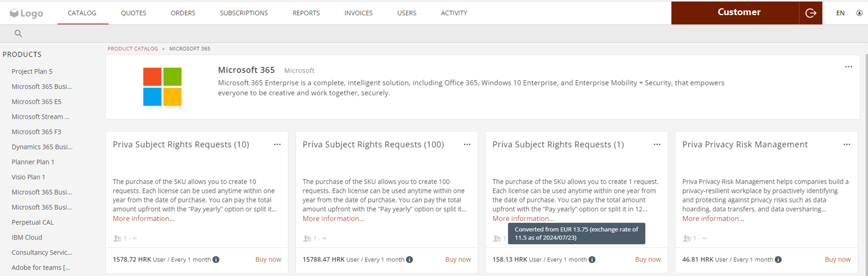Open ellipsis menu on Priva Subject Rights Requests (10)
This screenshot has width=868, height=276.
277,144
